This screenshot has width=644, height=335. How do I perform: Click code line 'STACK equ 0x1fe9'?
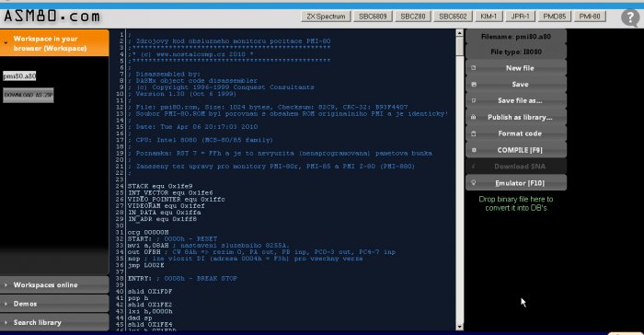pyautogui.click(x=160, y=186)
